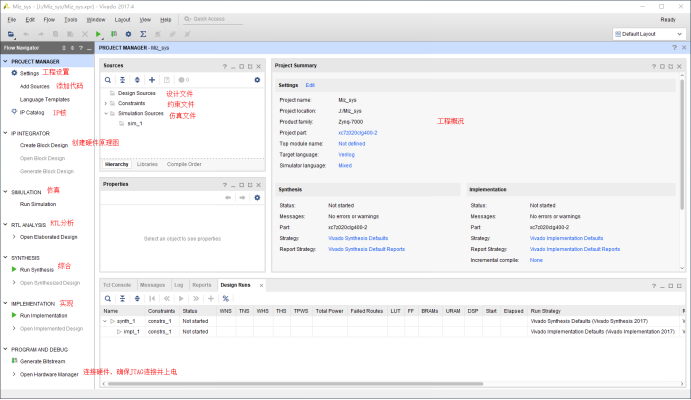Click the Edit link beside Settings
691x400 pixels.
point(310,85)
